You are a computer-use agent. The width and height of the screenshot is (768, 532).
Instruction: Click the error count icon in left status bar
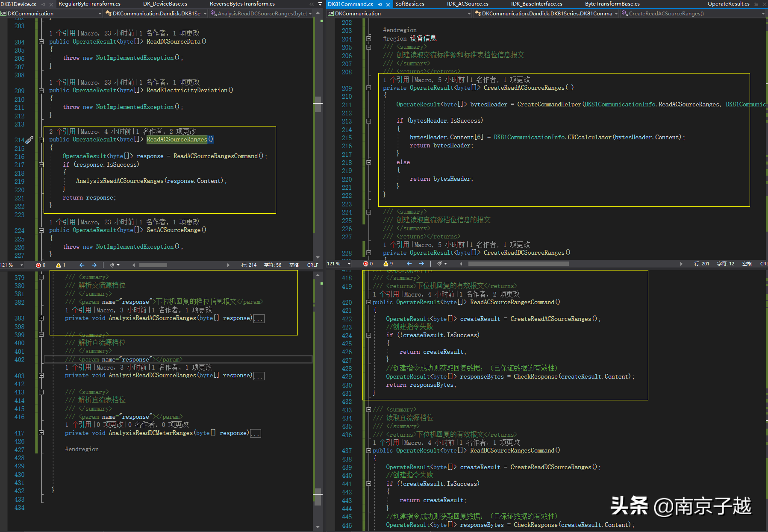pyautogui.click(x=38, y=265)
